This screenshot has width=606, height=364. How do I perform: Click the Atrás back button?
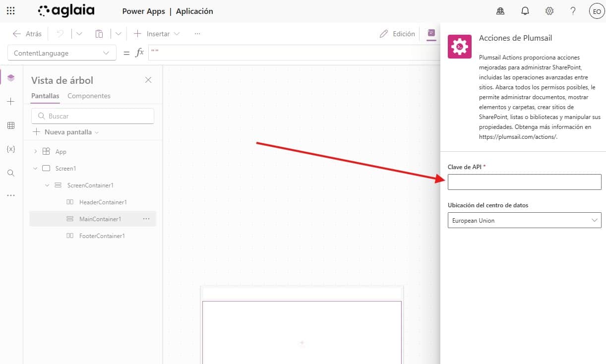tap(27, 34)
